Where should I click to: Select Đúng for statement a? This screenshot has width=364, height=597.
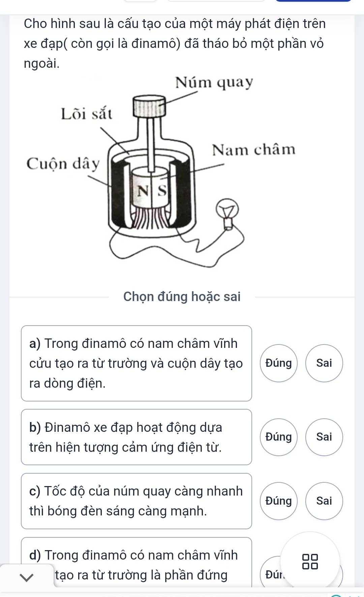click(x=279, y=363)
